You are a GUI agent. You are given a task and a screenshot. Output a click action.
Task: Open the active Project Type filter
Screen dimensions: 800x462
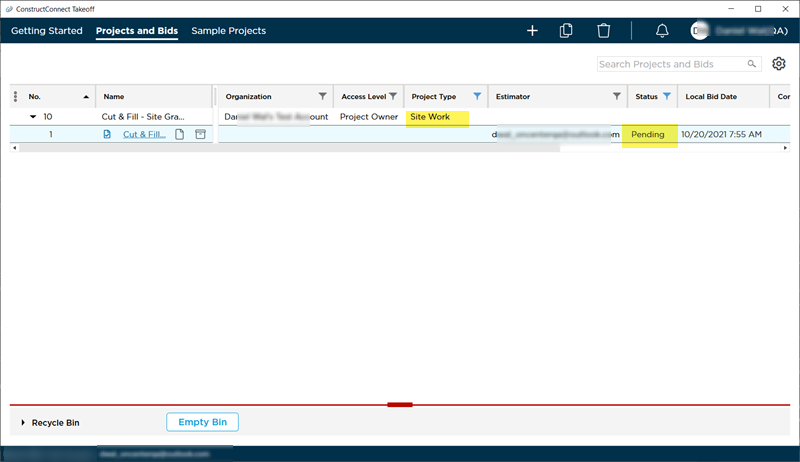[x=477, y=96]
